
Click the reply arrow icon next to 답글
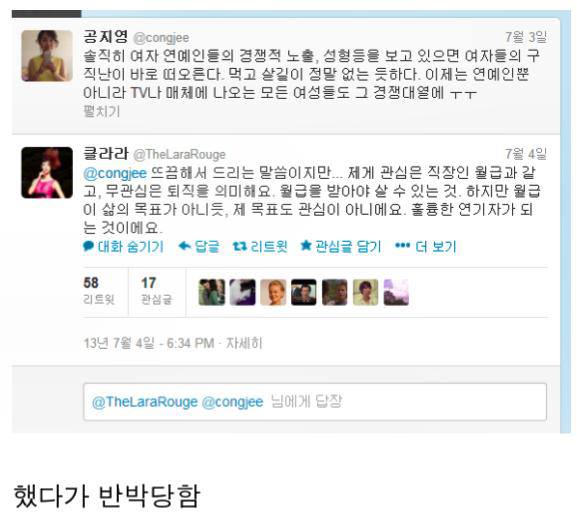coord(184,246)
